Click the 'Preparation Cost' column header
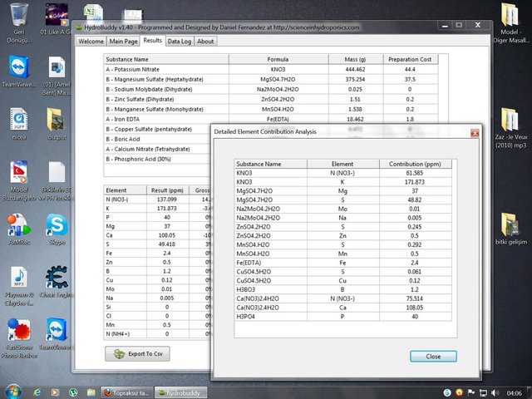532x399 pixels. click(x=410, y=59)
